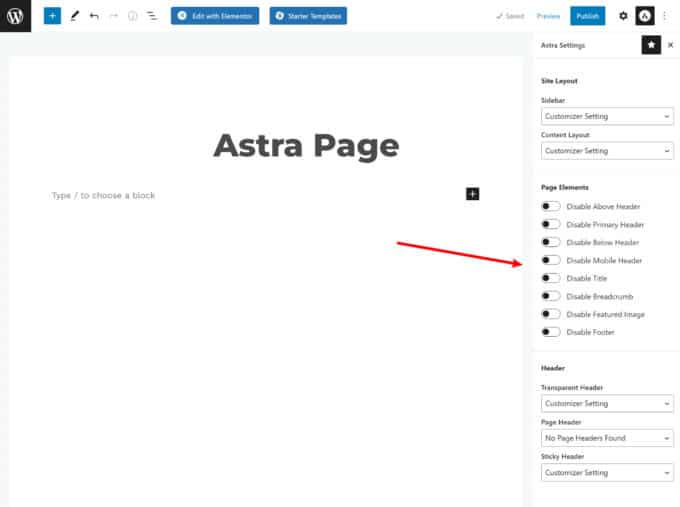The height and width of the screenshot is (507, 680).
Task: Preview the page
Action: tap(548, 16)
